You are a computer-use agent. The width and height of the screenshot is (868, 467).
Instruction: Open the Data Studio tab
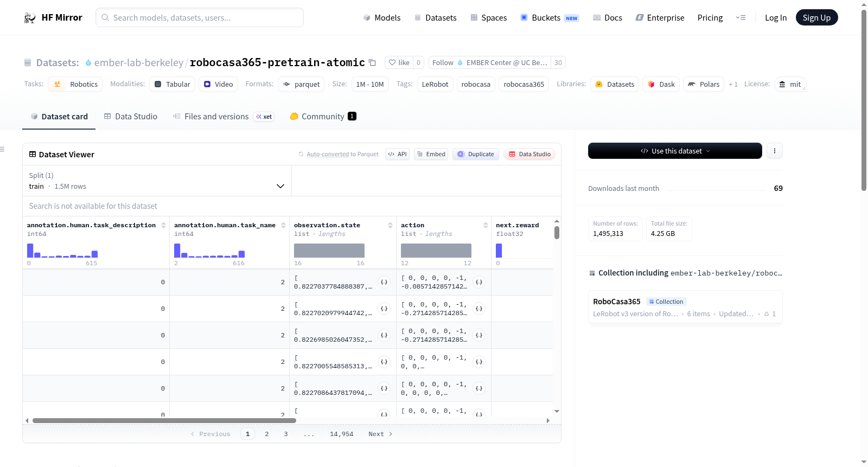[131, 117]
